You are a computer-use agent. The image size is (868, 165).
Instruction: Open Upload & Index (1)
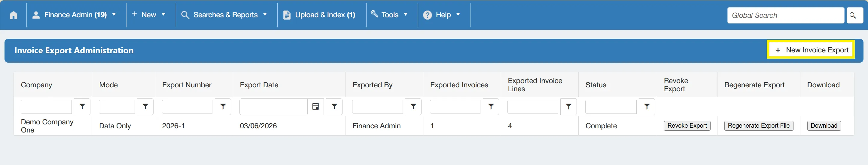click(319, 15)
